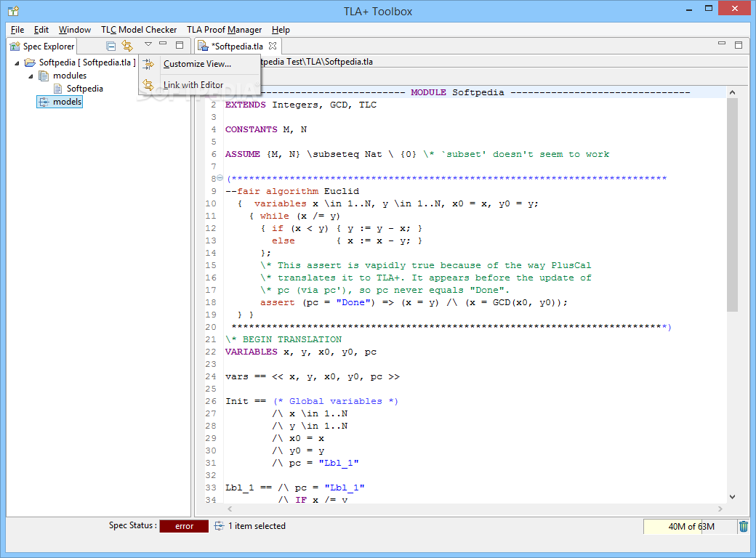Click the file path text ending in Softpedia.tla
The width and height of the screenshot is (756, 558).
click(317, 62)
